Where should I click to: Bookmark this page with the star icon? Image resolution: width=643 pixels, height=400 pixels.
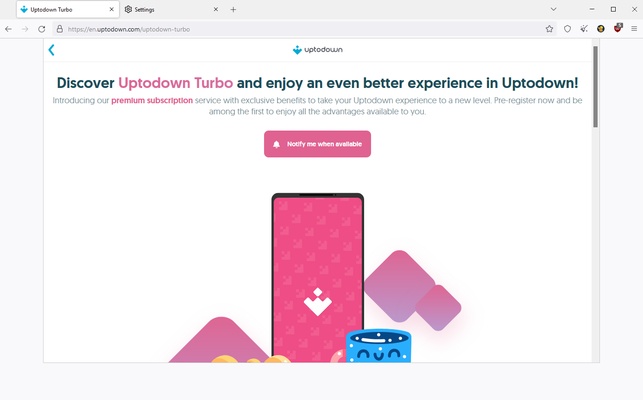[550, 29]
